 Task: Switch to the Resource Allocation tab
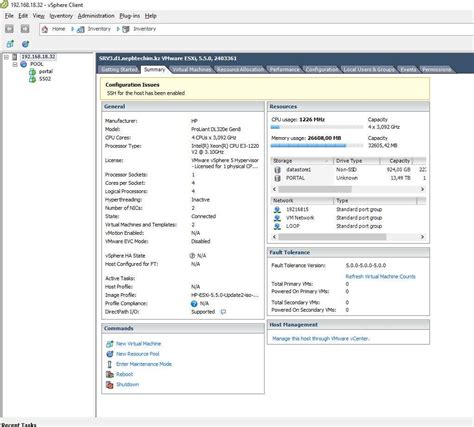[240, 70]
